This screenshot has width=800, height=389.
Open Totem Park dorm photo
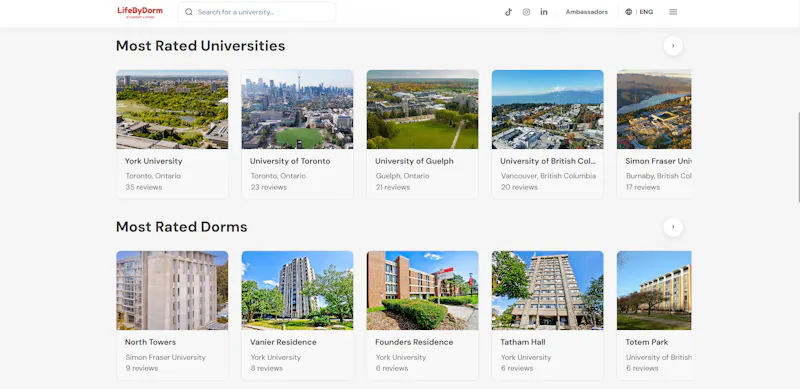tap(654, 290)
